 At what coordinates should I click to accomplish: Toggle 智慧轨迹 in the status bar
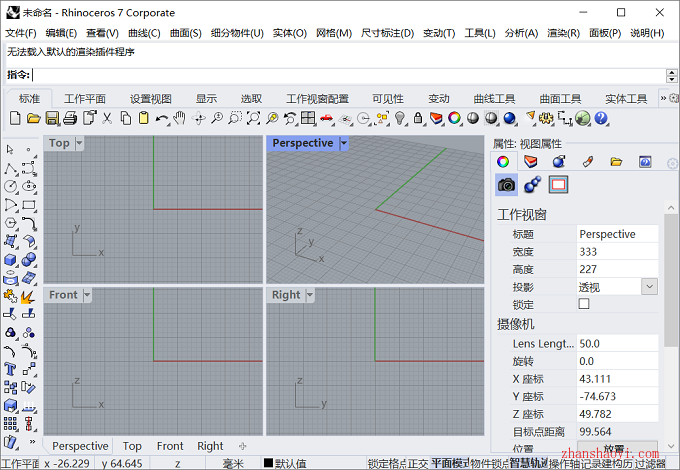coord(529,463)
